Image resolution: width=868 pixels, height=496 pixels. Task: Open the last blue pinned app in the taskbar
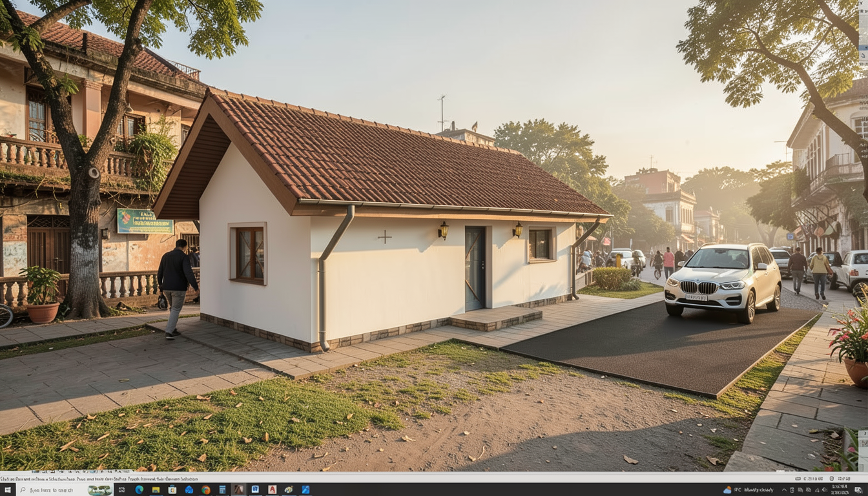[x=305, y=490]
